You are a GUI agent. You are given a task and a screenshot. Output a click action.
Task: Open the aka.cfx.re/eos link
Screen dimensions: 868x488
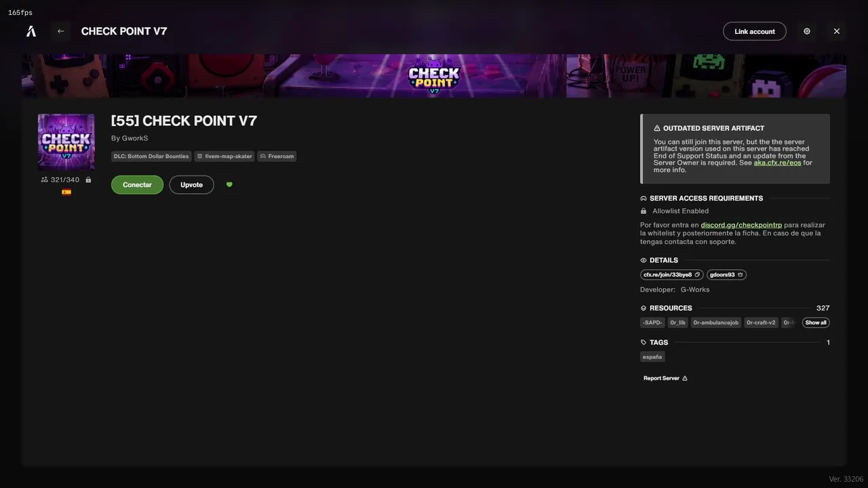777,163
